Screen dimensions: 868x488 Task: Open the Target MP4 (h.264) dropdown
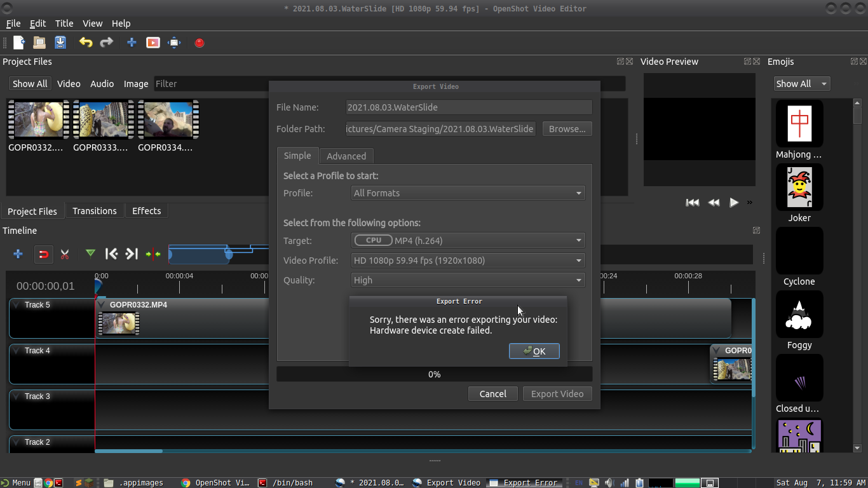(x=468, y=241)
